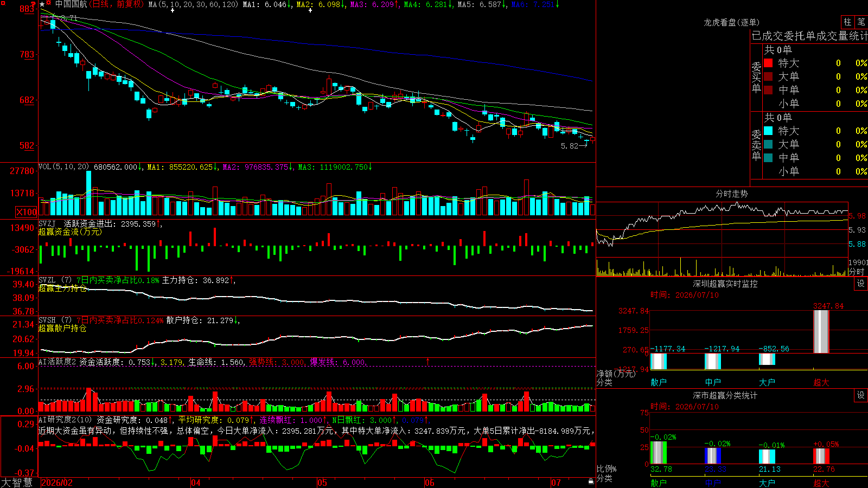
Task: Click the 已成交委托单成交量统计 header
Action: coord(809,36)
